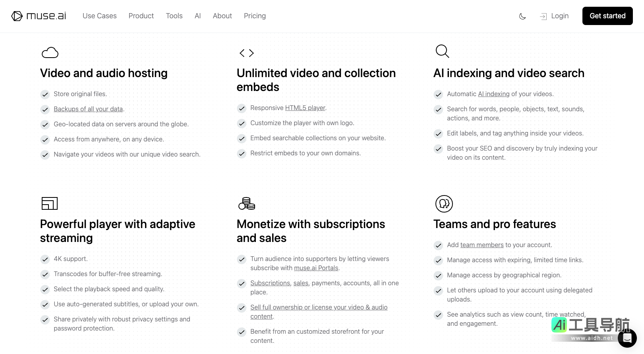The height and width of the screenshot is (354, 644).
Task: Open the chat widget bubble
Action: pos(627,338)
